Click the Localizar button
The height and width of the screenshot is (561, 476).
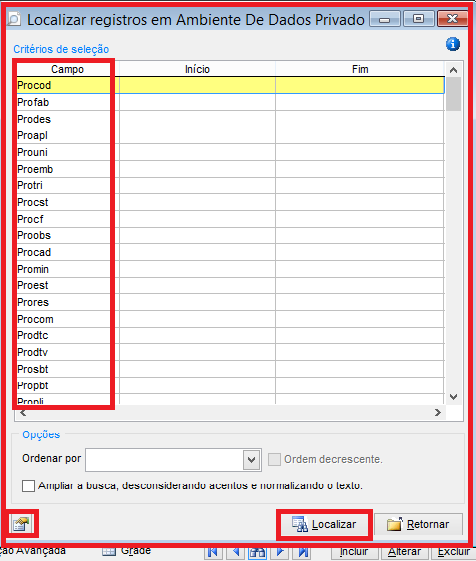(324, 525)
